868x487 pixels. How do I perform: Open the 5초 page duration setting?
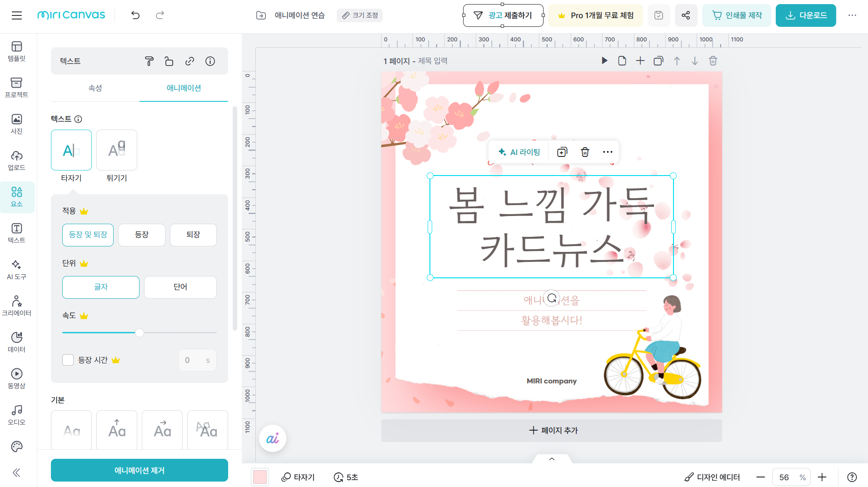(x=346, y=477)
